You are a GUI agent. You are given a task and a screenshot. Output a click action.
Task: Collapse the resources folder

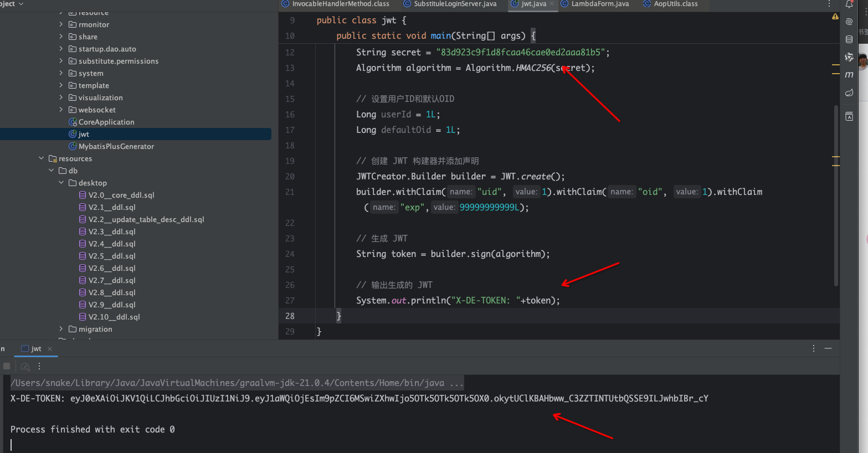pos(41,158)
